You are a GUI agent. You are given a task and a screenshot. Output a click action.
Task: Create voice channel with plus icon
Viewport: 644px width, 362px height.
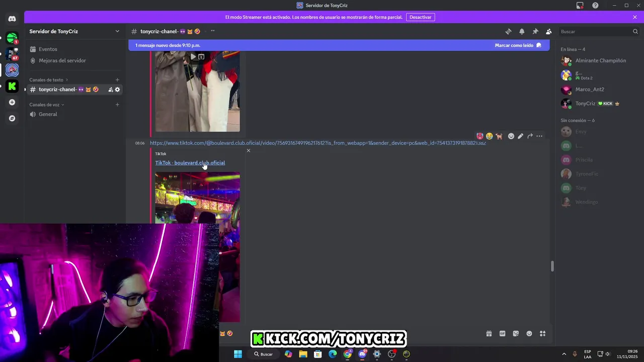(x=117, y=105)
